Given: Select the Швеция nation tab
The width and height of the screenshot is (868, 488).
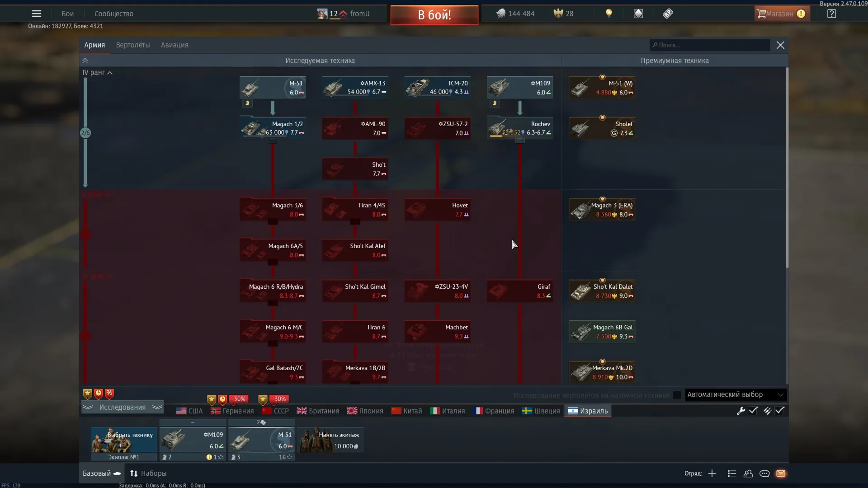Looking at the screenshot, I should (541, 411).
